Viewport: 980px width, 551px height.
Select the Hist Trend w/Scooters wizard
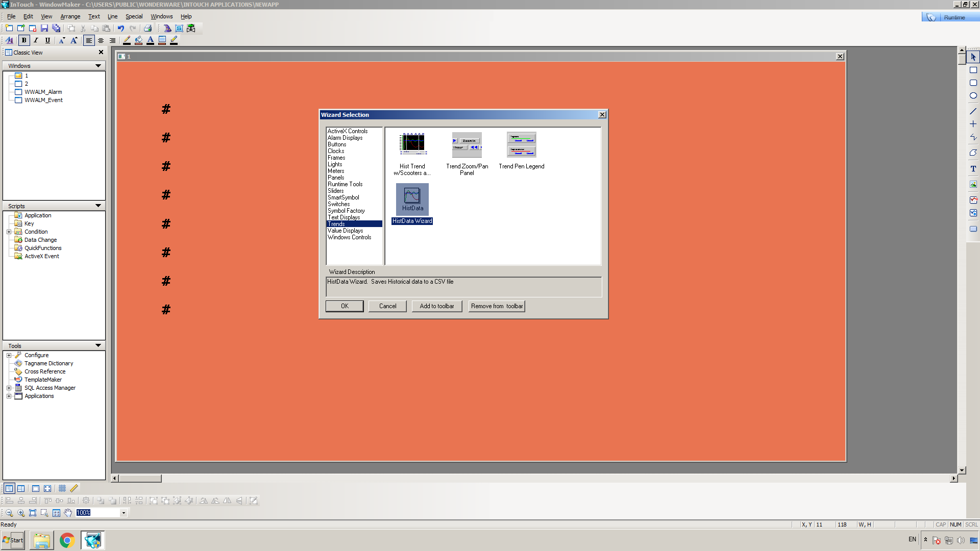tap(412, 154)
